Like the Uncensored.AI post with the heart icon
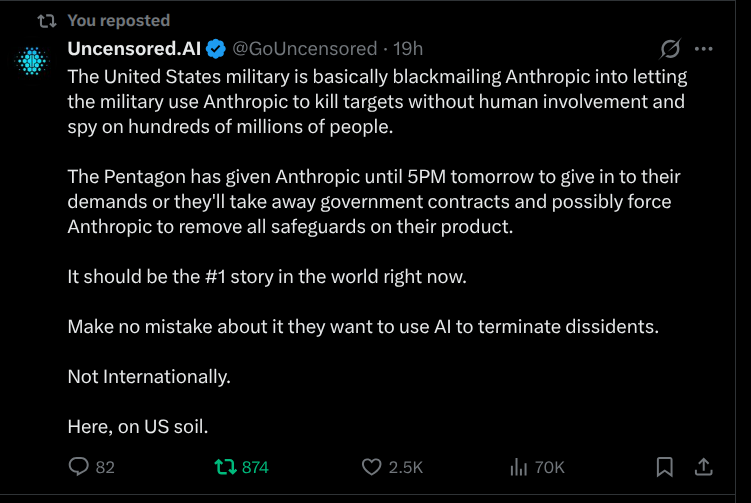751x503 pixels. pos(372,467)
